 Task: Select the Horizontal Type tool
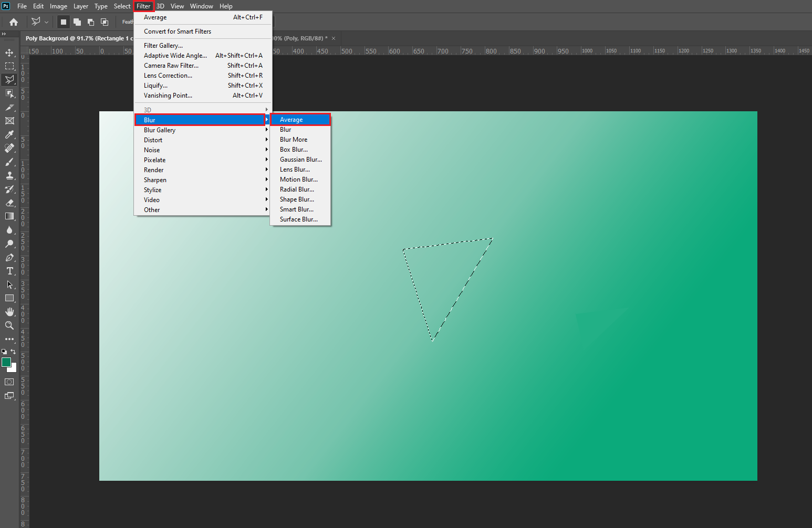[x=9, y=271]
